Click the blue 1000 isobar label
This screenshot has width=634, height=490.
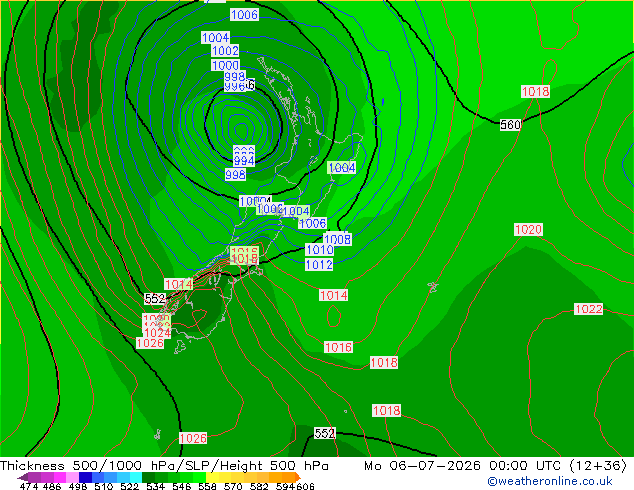(226, 65)
